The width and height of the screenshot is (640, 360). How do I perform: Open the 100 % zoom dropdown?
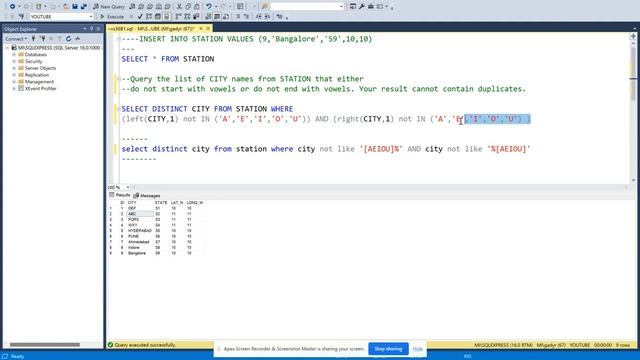click(x=128, y=187)
